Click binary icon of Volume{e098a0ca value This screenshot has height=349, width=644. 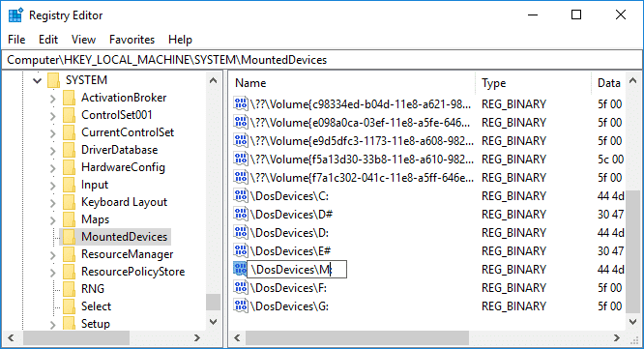pos(241,123)
